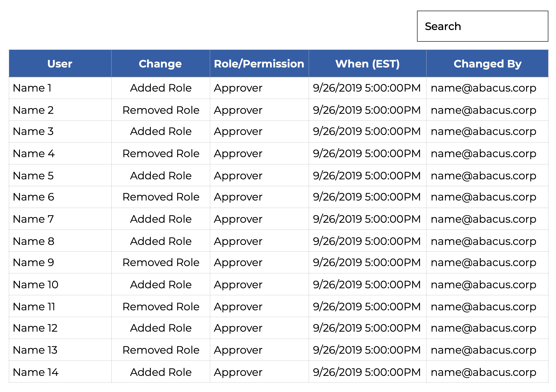
Task: Click Added Role in the Name 5 row
Action: click(x=161, y=176)
